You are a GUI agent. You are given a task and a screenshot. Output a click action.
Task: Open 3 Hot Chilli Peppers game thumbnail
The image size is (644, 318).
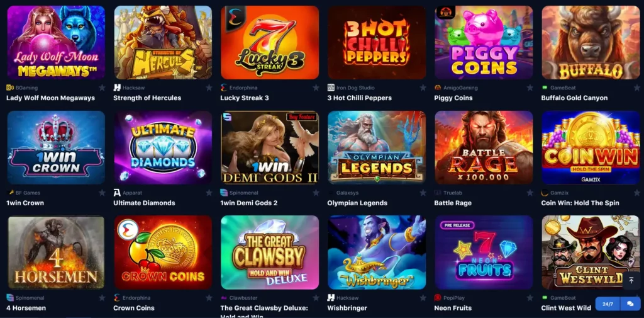[377, 42]
